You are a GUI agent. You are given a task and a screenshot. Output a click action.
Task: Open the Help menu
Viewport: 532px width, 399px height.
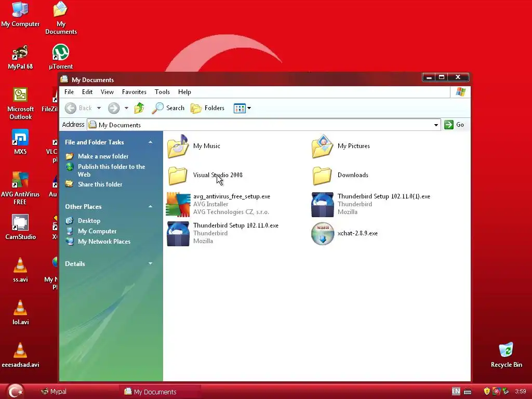pos(184,92)
